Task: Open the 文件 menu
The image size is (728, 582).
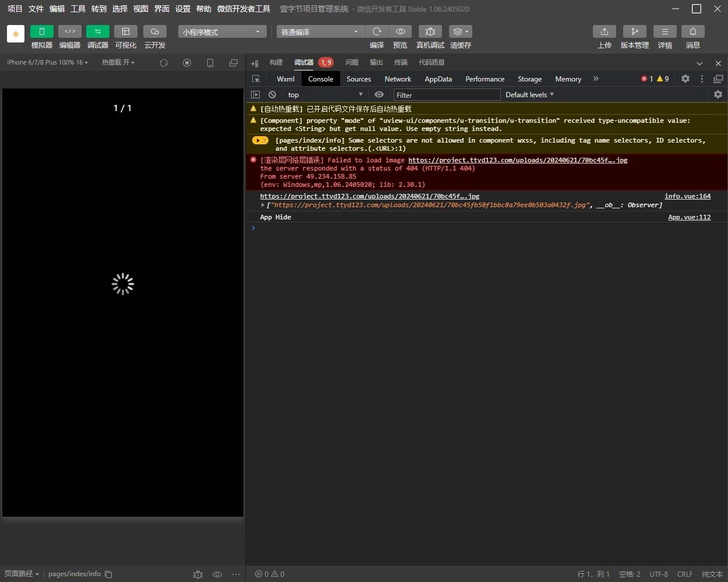Action: click(36, 9)
